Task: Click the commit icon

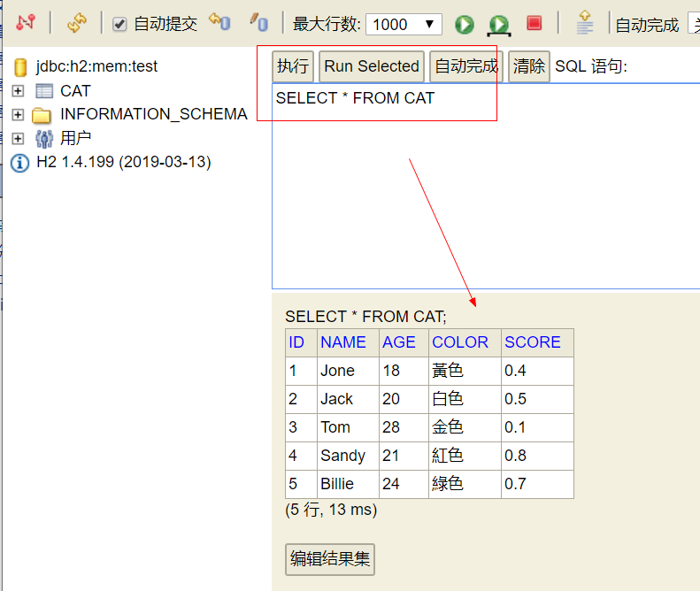Action: (x=258, y=22)
